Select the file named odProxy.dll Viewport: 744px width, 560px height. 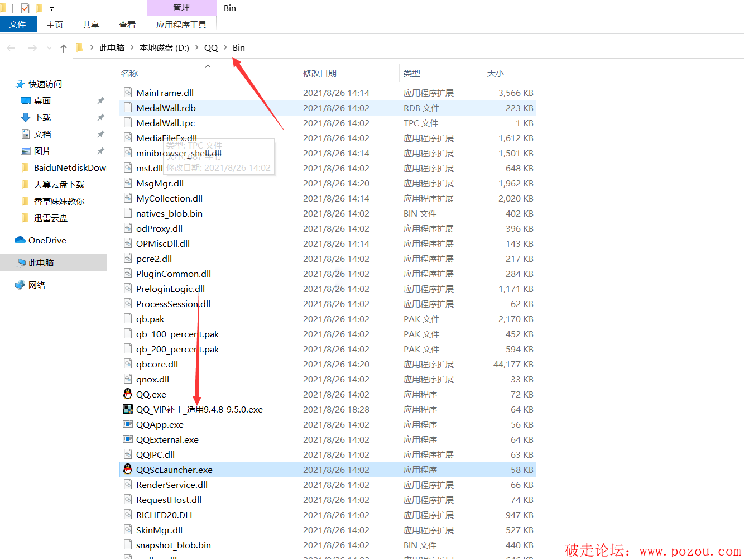[x=160, y=229]
